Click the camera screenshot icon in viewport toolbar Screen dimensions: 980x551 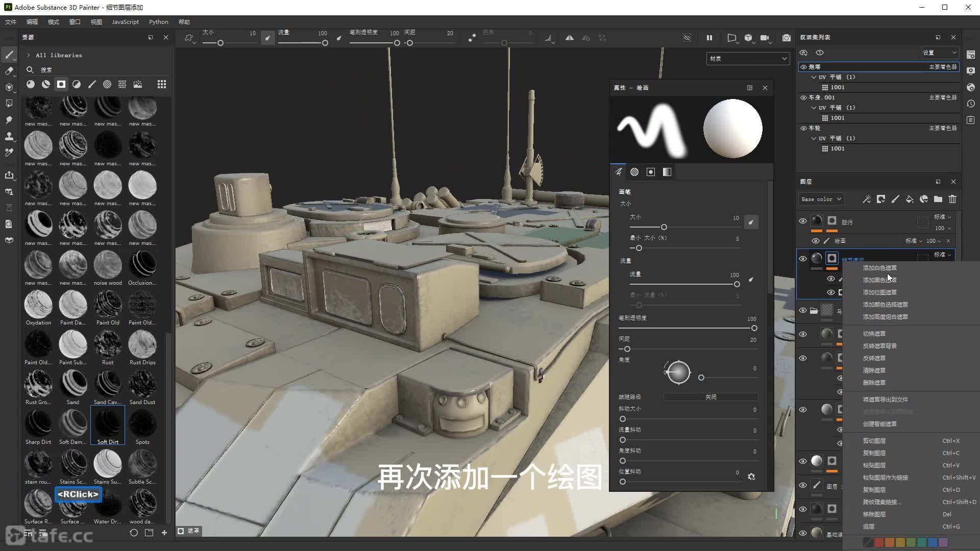click(x=787, y=38)
